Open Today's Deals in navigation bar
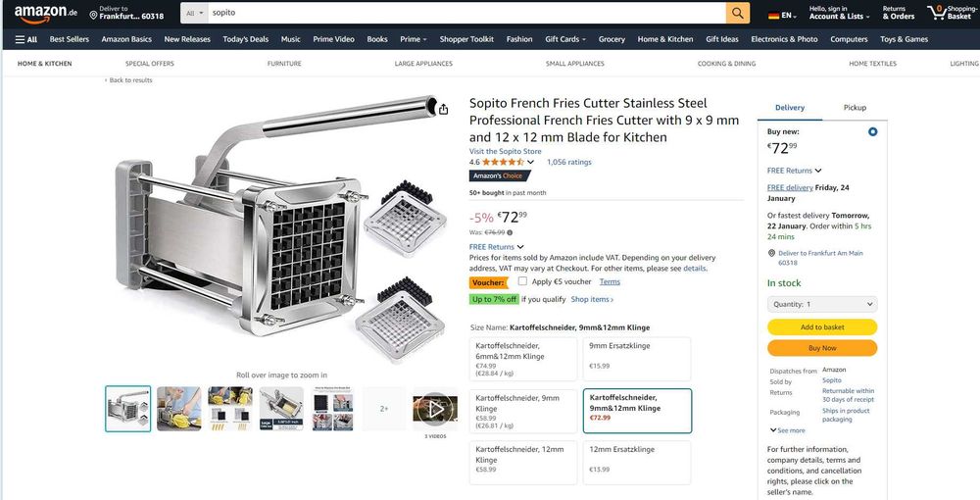 pyautogui.click(x=245, y=39)
